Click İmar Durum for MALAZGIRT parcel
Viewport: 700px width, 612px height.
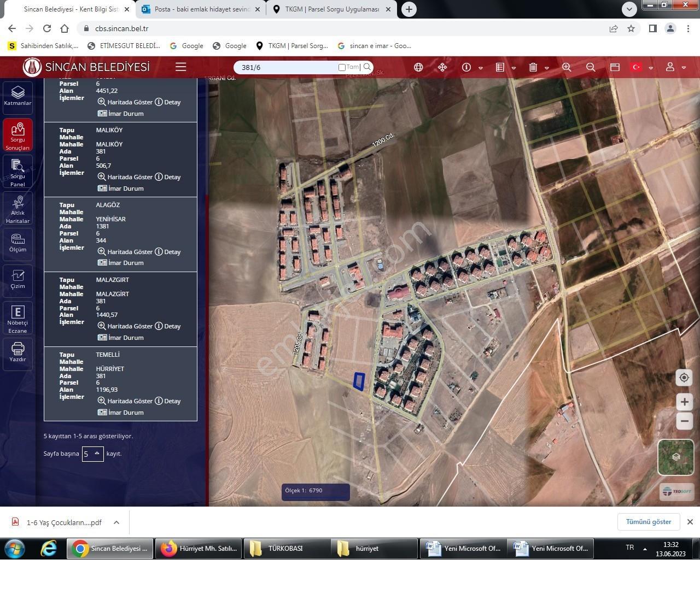pos(121,338)
